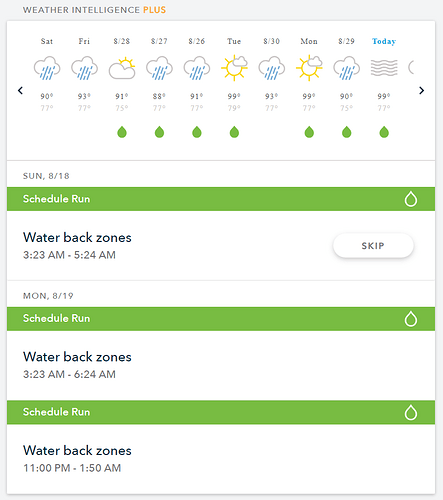Click drop icon on first MON 8/19 Schedule Run
This screenshot has height=500, width=443.
(x=411, y=319)
